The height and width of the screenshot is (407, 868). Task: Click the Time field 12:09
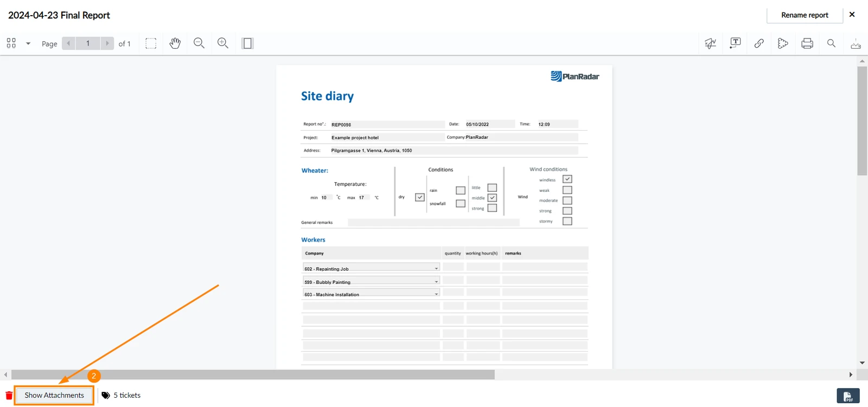pyautogui.click(x=558, y=124)
